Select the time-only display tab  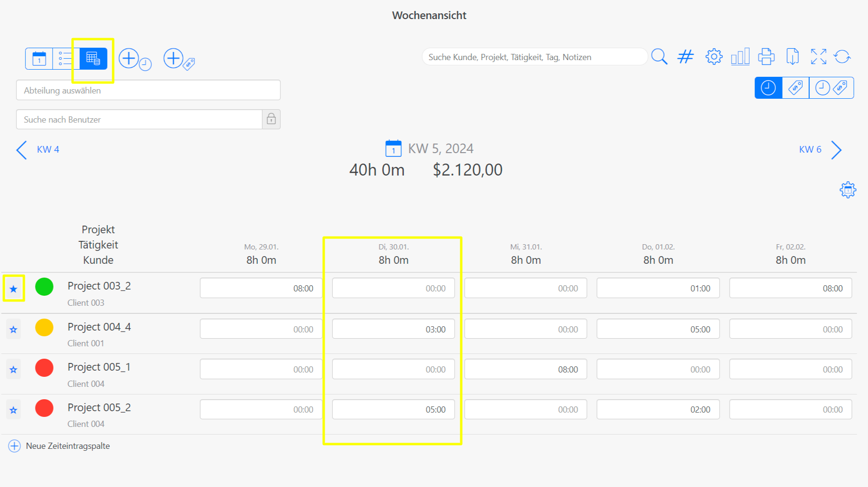tap(768, 88)
